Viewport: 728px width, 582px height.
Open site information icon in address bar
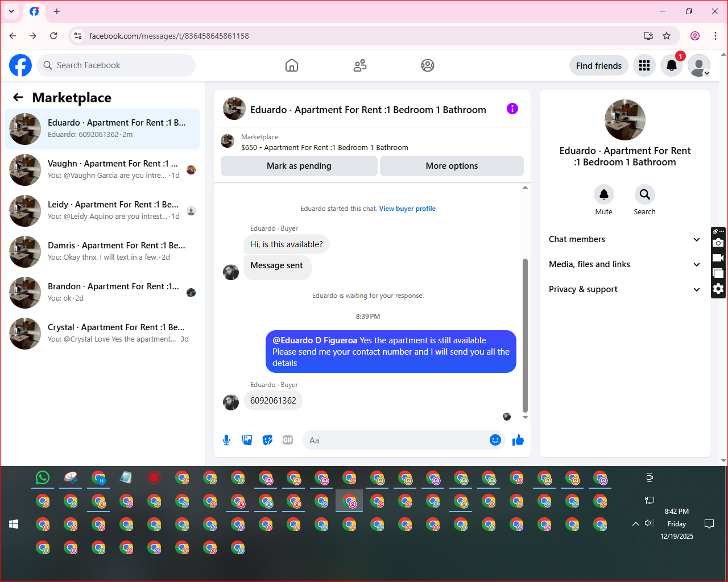click(78, 36)
